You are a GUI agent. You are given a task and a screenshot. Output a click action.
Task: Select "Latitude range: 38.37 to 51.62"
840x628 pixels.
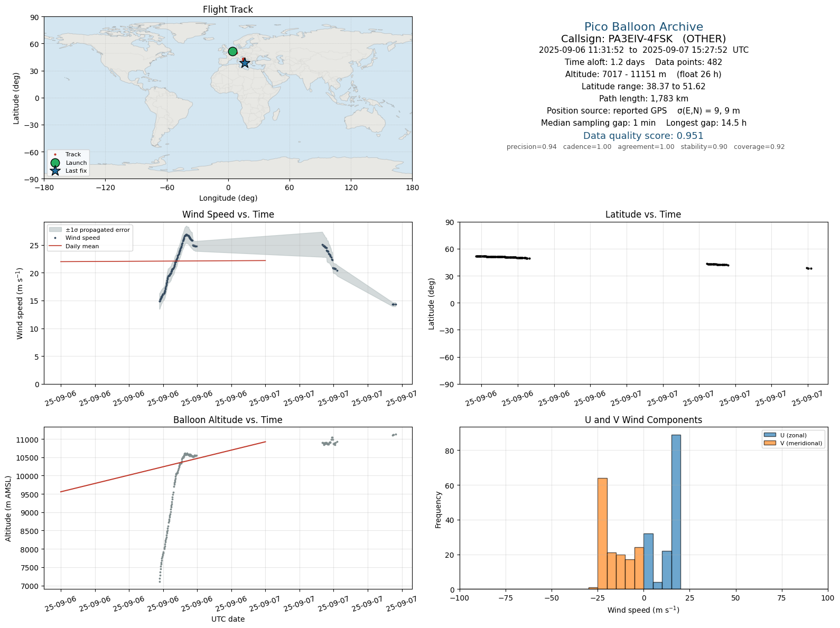[643, 87]
